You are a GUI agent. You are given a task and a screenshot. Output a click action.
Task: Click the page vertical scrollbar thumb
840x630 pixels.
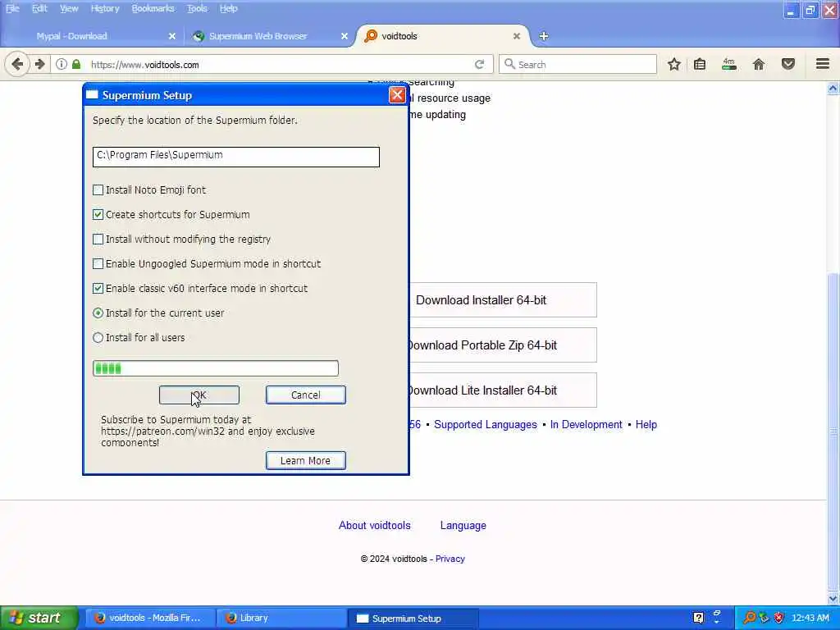coord(833,431)
